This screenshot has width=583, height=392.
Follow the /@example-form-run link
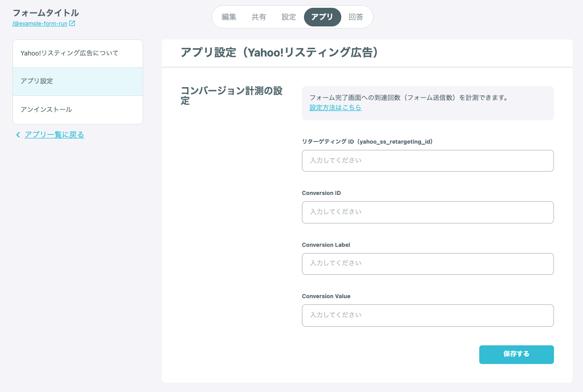tap(40, 23)
